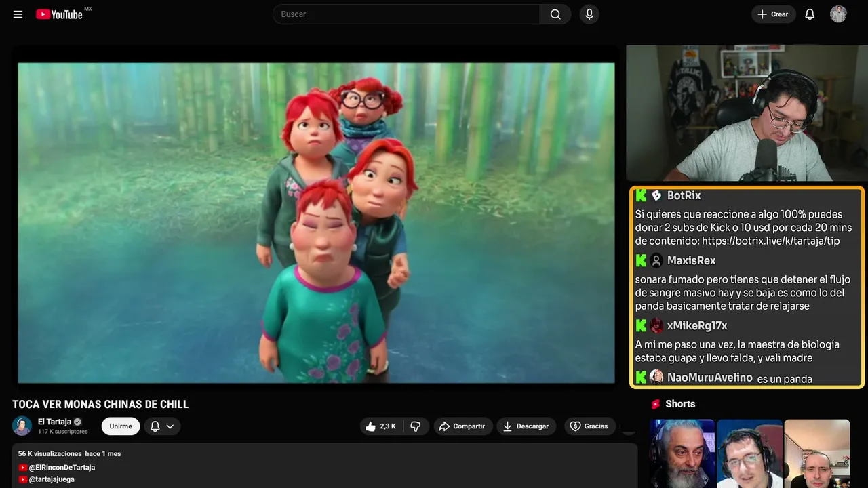
Task: Open the Crear menu
Action: (773, 14)
